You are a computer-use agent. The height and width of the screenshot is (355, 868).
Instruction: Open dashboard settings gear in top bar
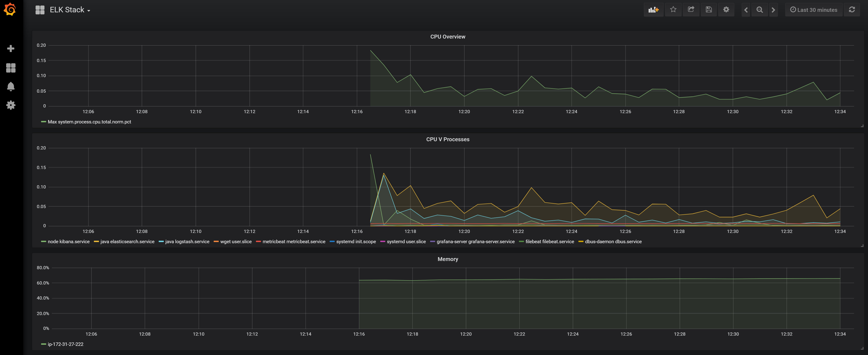[726, 10]
